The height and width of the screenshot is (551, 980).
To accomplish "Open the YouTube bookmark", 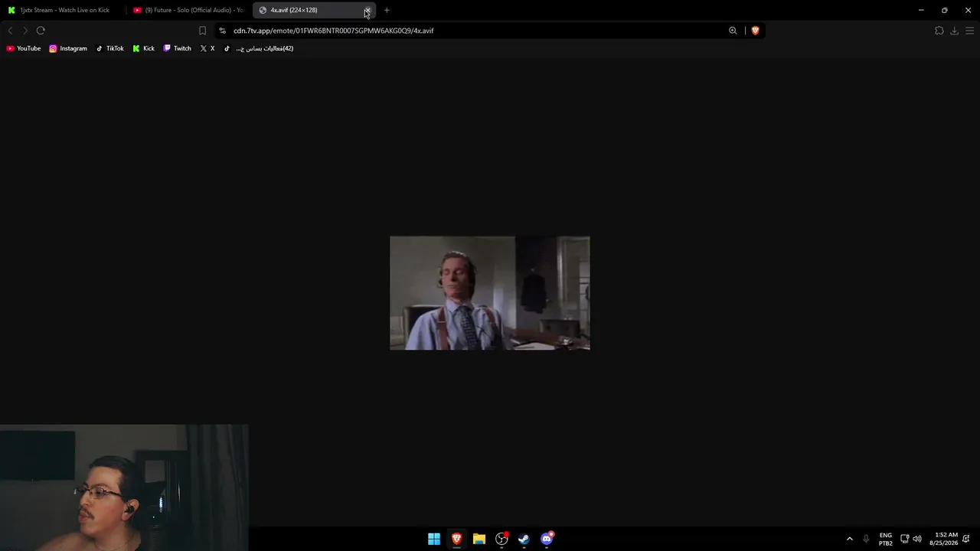I will [x=24, y=48].
